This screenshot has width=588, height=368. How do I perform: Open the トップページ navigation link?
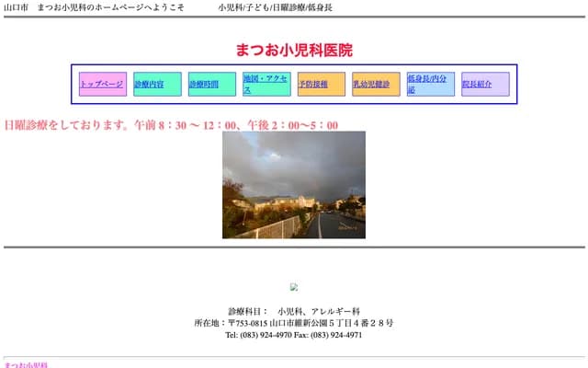point(101,84)
